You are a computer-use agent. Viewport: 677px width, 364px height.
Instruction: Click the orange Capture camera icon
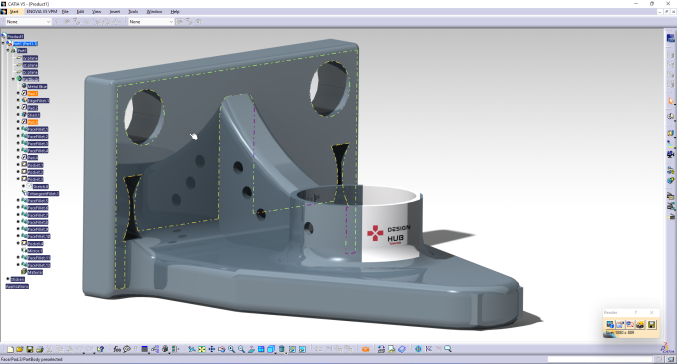(x=365, y=349)
